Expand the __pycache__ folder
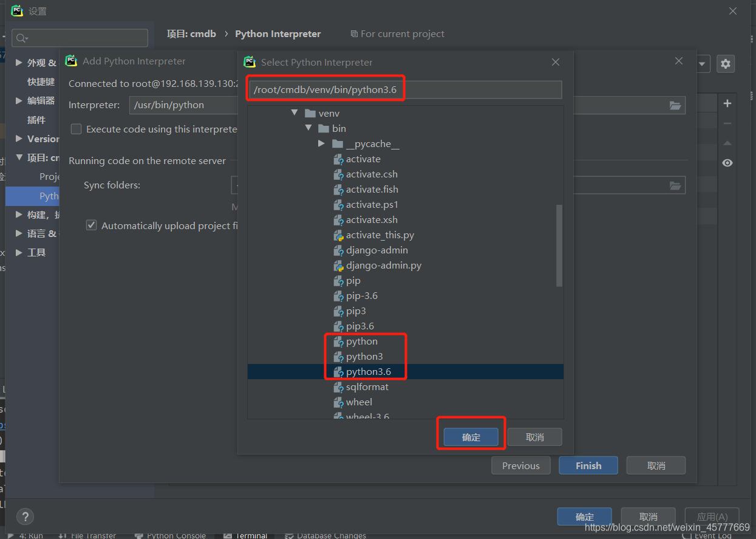The height and width of the screenshot is (539, 756). [321, 144]
